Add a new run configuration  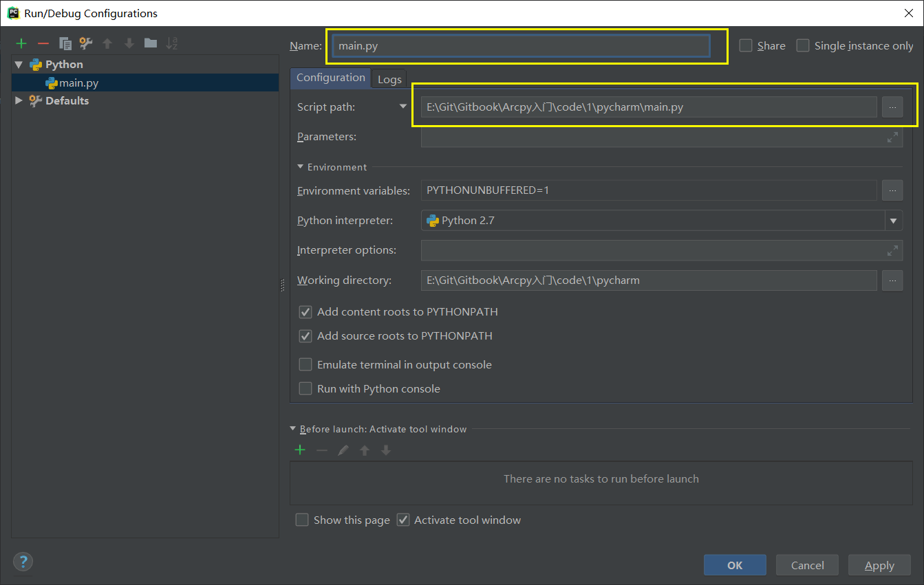21,43
